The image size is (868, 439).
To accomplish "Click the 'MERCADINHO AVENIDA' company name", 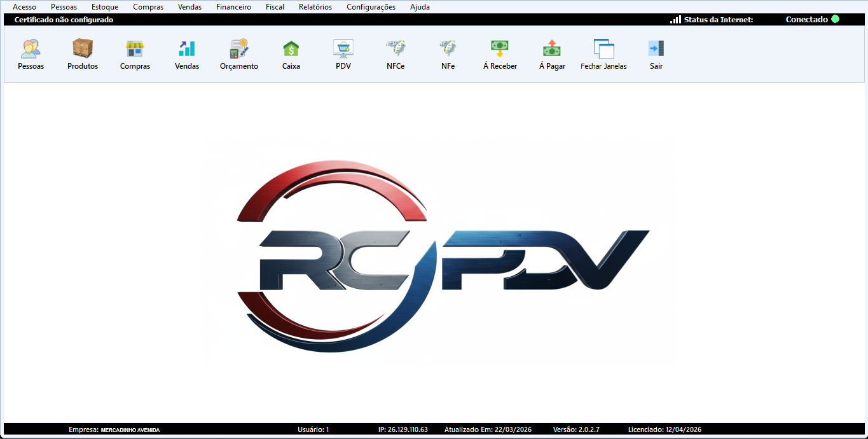I will (130, 430).
